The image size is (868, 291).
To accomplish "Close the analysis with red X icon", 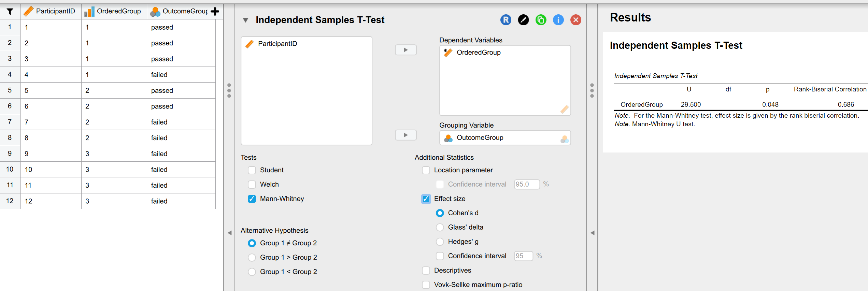I will tap(576, 20).
